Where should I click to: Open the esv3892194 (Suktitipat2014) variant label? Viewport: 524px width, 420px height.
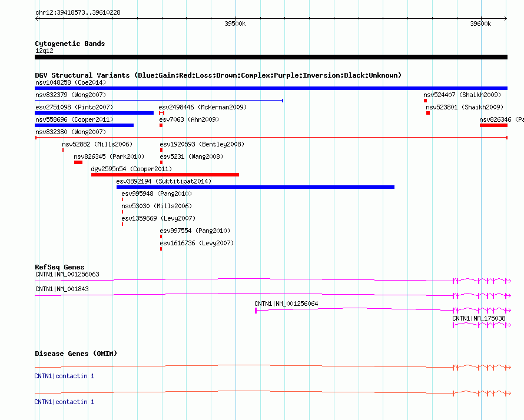click(164, 181)
